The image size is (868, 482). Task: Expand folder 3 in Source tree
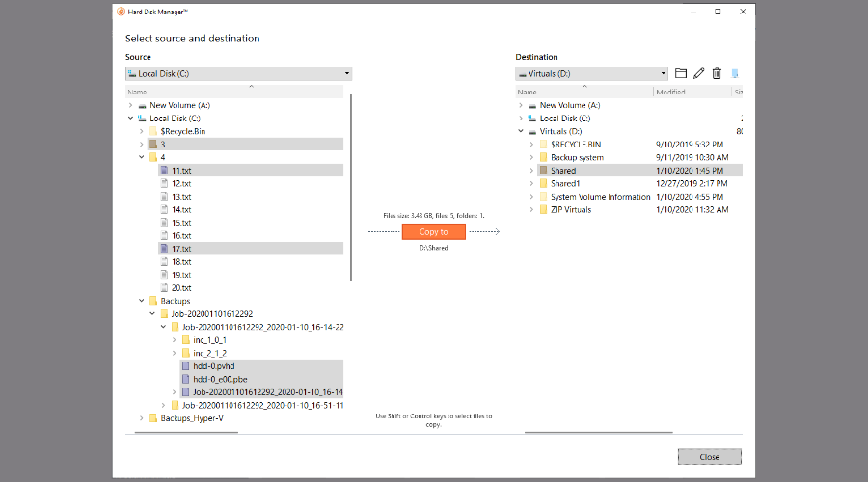[142, 145]
